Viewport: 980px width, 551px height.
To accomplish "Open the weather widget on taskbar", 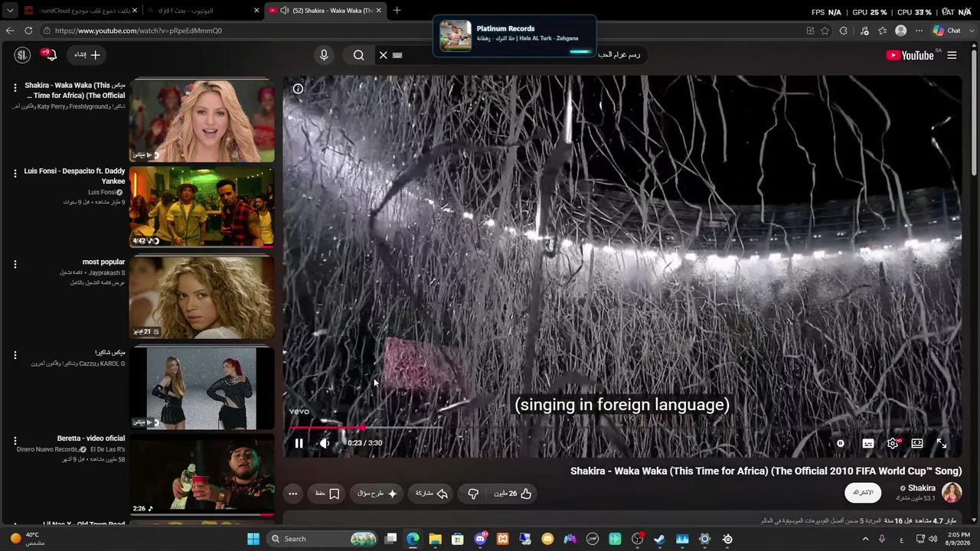I will 29,539.
